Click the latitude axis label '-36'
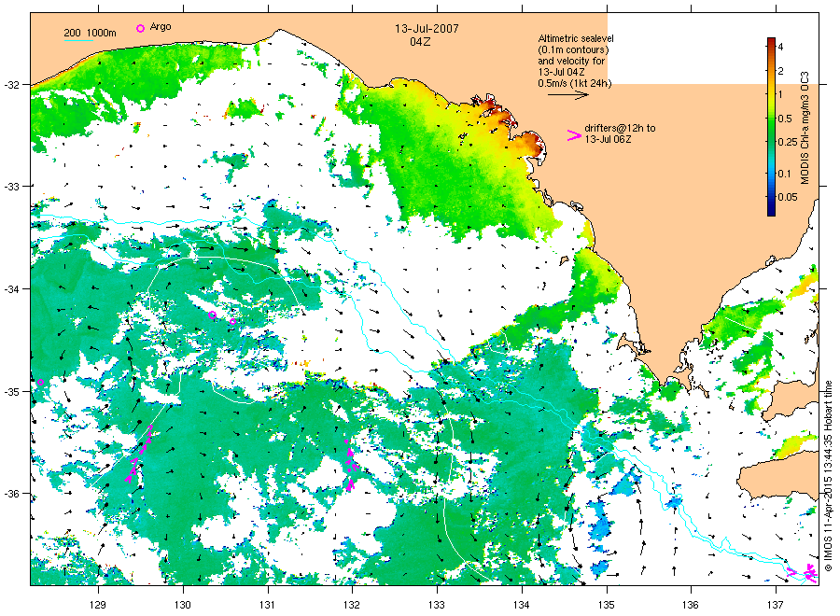The image size is (840, 616). point(11,494)
